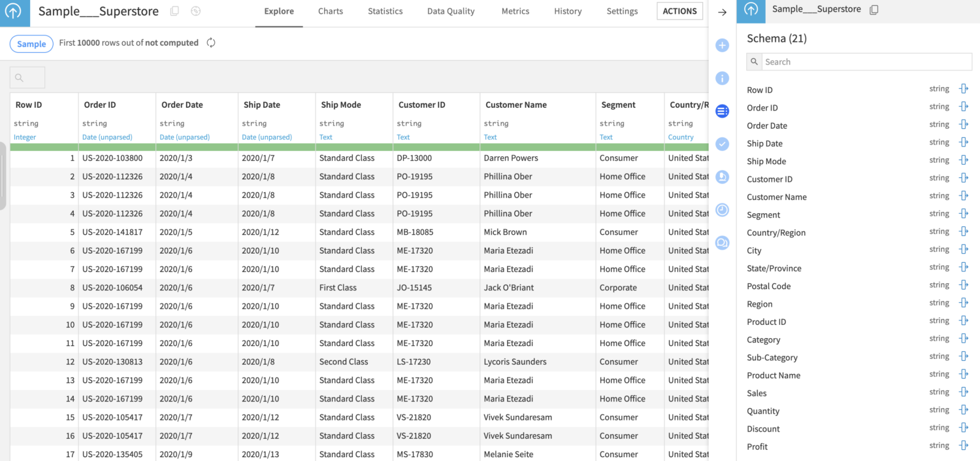Open the discussions chat icon in the side rail
Screen dimensions: 980x461
coord(722,243)
